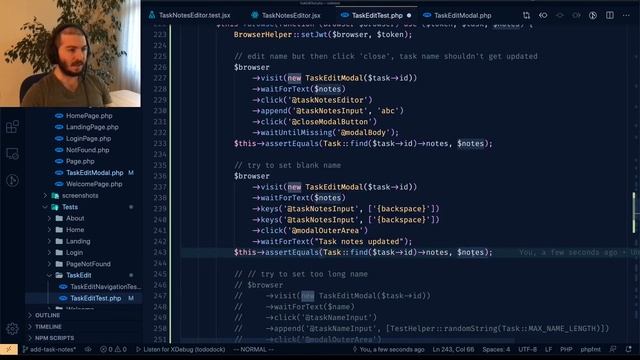Open Remote Explorer in activity bar
640x360 pixels.
[12, 153]
